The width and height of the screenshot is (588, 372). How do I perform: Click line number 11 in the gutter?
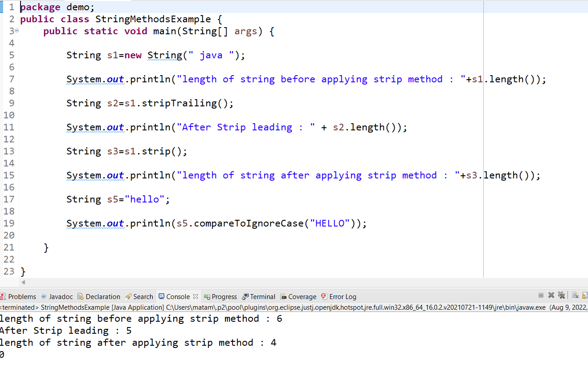coord(9,127)
